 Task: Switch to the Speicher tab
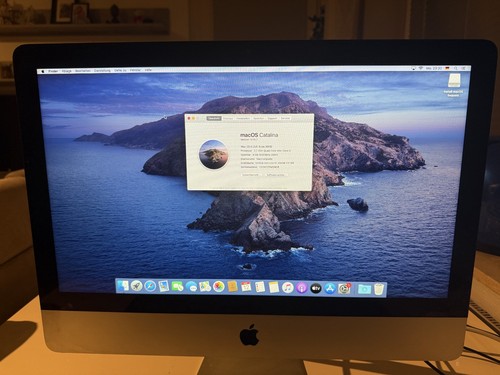tap(259, 118)
